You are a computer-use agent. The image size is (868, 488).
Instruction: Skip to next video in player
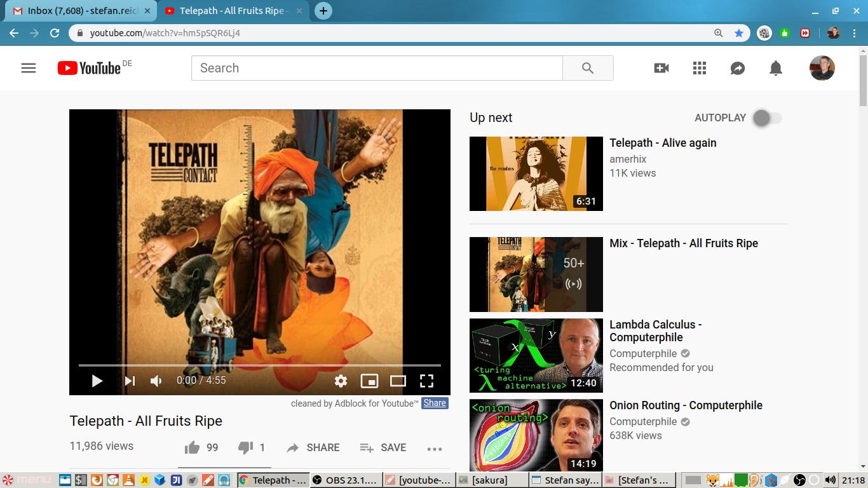[130, 381]
